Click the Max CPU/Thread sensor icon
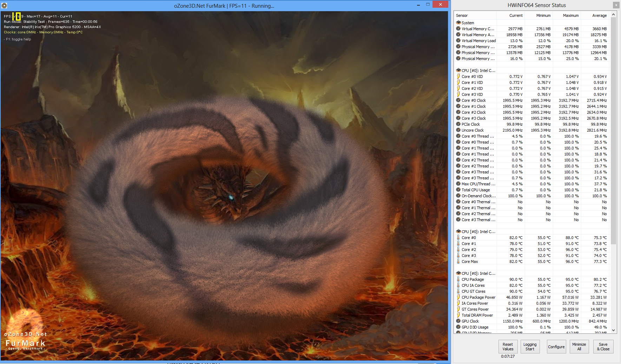 458,184
